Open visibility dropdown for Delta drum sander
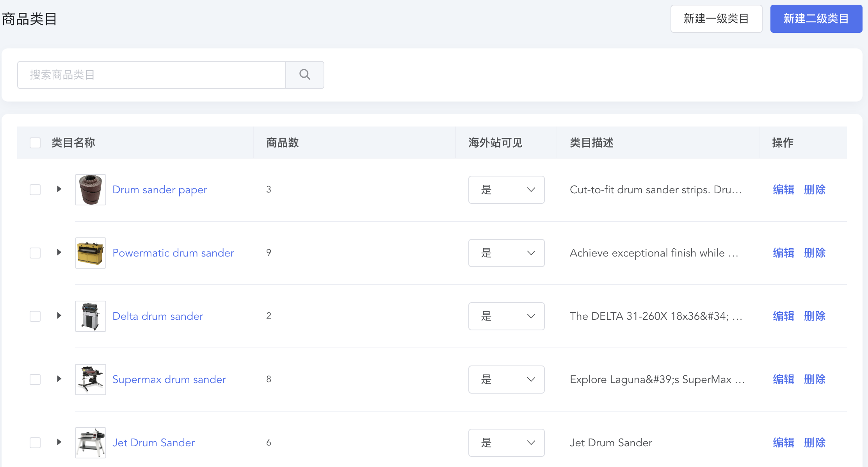Image resolution: width=868 pixels, height=467 pixels. [507, 316]
